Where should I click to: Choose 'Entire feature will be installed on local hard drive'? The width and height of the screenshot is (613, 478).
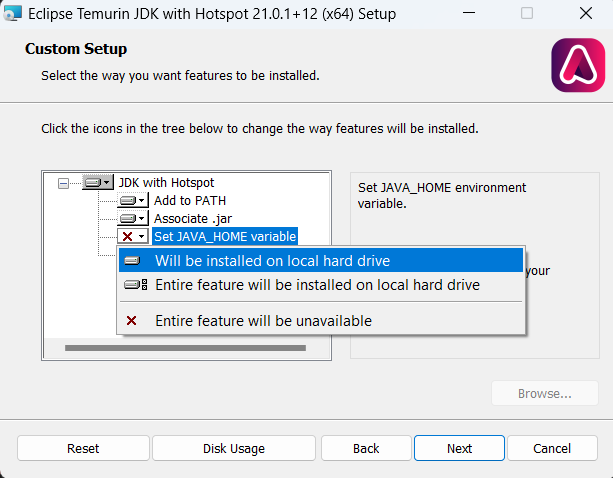(321, 285)
